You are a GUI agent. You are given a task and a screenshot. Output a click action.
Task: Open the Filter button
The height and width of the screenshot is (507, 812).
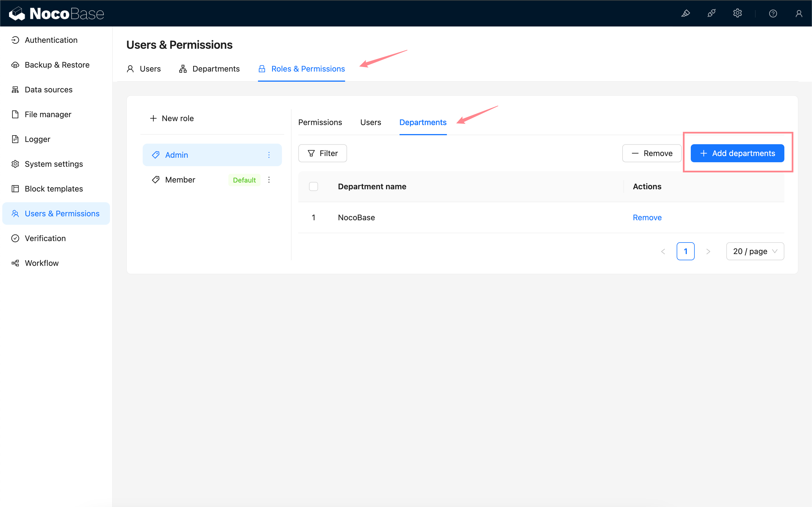click(x=323, y=153)
